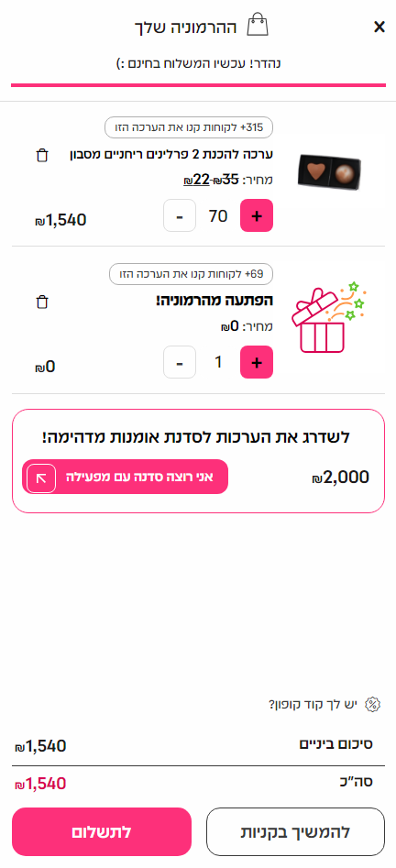Click the coupon percent badge icon

pos(374,704)
